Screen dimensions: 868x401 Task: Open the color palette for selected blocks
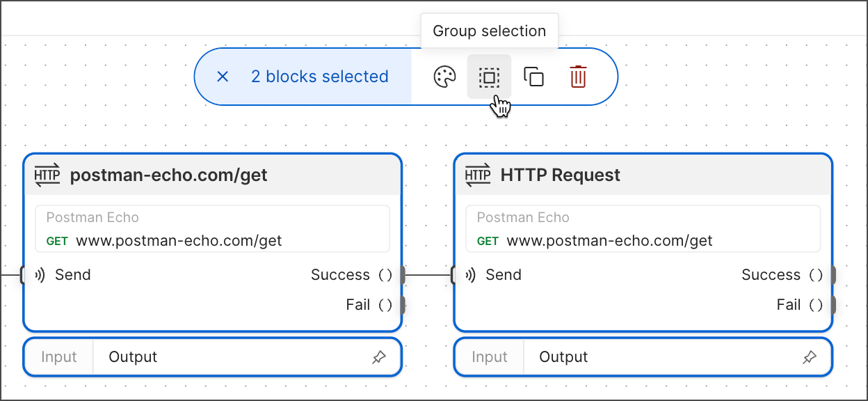click(445, 77)
